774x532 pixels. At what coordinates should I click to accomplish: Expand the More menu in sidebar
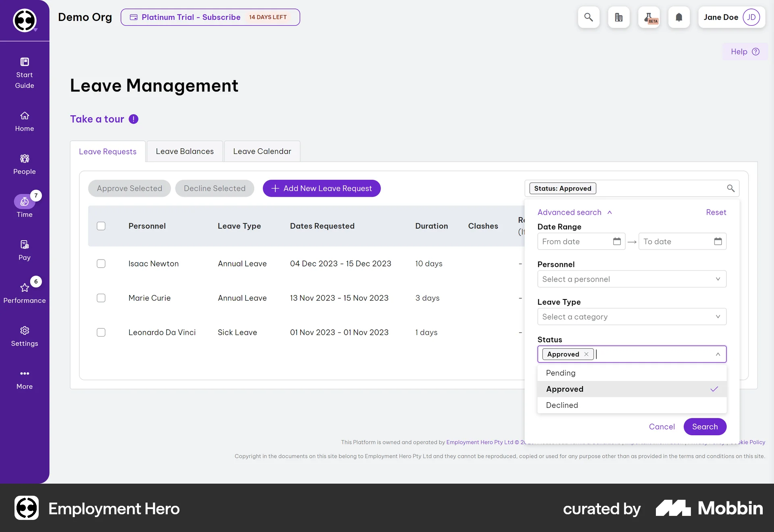[24, 379]
